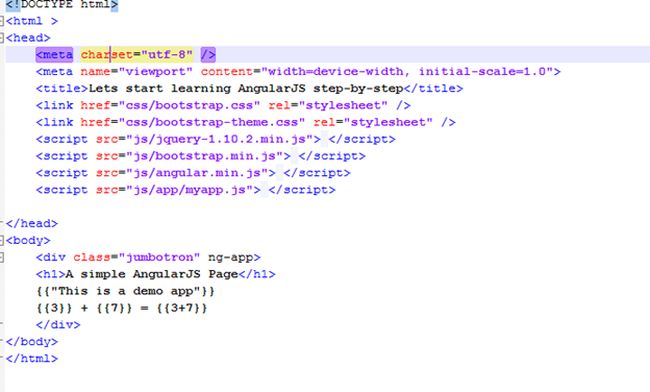Click the DOCTYPE html declaration

tap(62, 5)
